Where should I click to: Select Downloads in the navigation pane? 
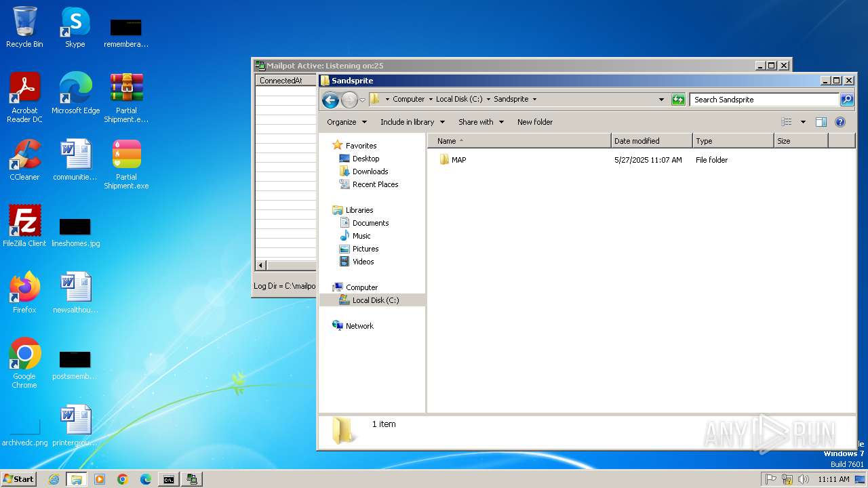coord(370,171)
